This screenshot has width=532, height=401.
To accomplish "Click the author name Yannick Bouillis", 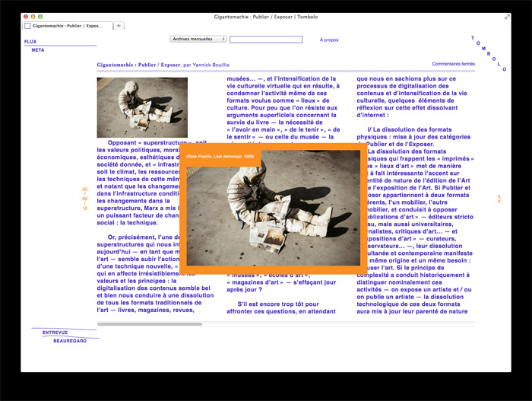I will [211, 65].
